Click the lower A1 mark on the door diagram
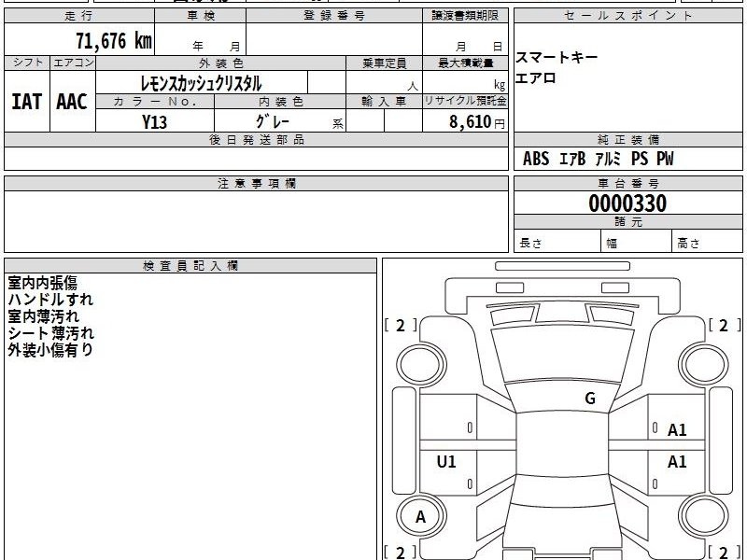The image size is (747, 560). point(677,461)
